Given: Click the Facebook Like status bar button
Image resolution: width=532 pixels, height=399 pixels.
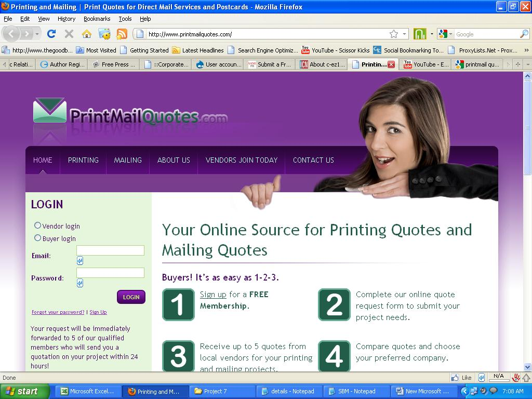Looking at the screenshot, I should (461, 378).
